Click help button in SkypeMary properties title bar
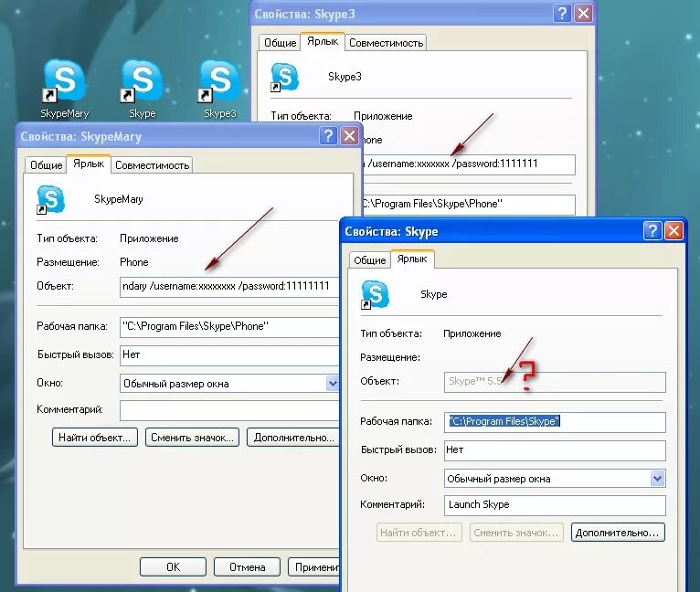The height and width of the screenshot is (592, 700). click(x=328, y=136)
